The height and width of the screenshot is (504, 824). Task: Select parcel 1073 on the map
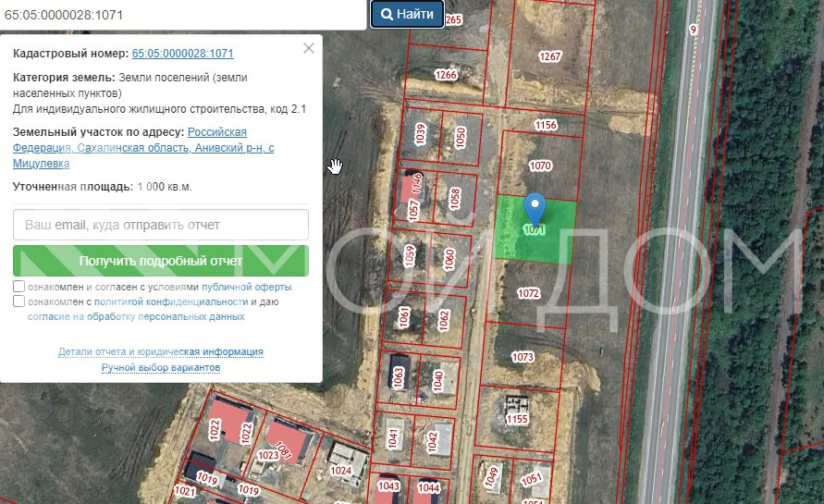(523, 357)
